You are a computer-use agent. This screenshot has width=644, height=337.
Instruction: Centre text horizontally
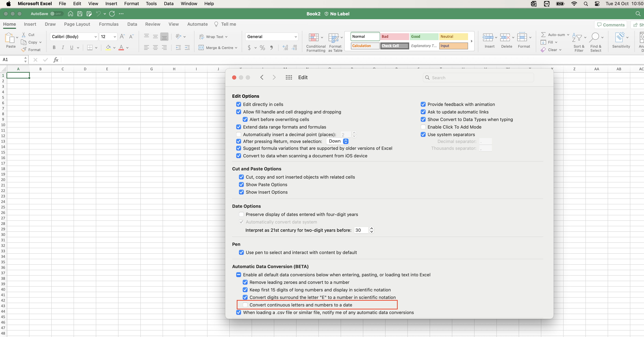[x=155, y=48]
